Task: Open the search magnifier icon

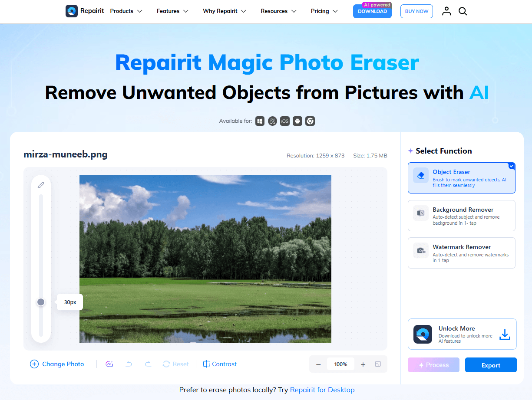Action: click(463, 11)
